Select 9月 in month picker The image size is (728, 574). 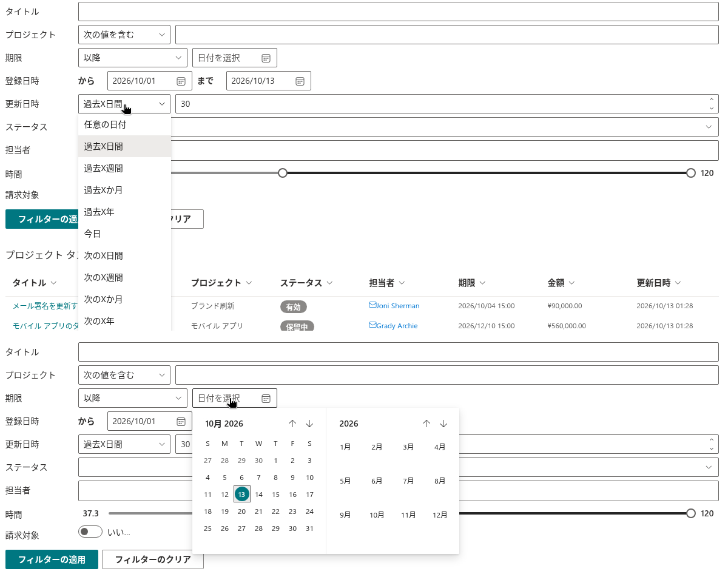click(345, 515)
